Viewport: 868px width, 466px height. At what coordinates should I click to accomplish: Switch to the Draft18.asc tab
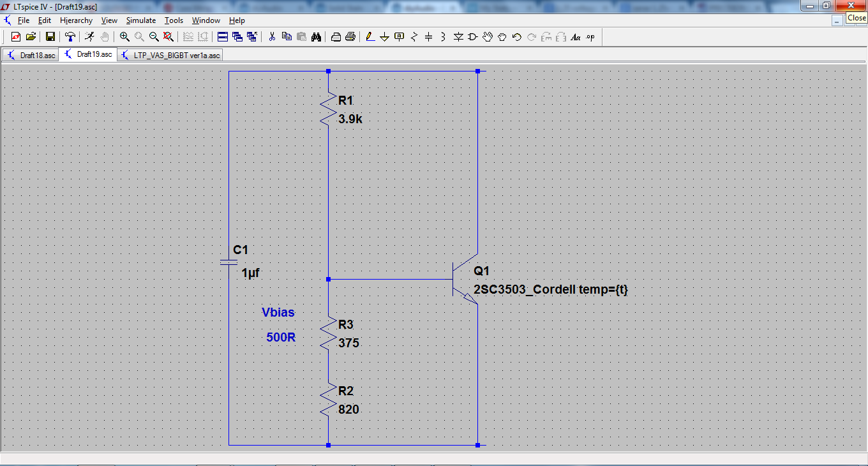pyautogui.click(x=31, y=55)
